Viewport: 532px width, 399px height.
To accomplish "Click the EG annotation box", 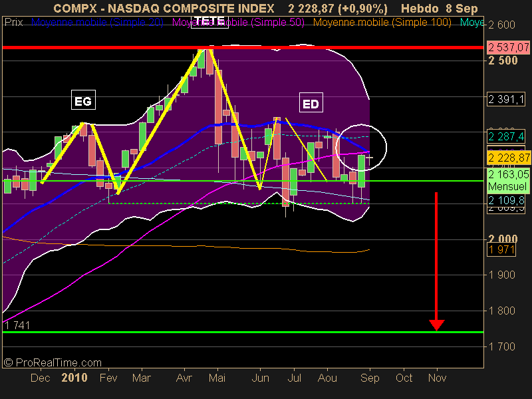I will click(83, 100).
